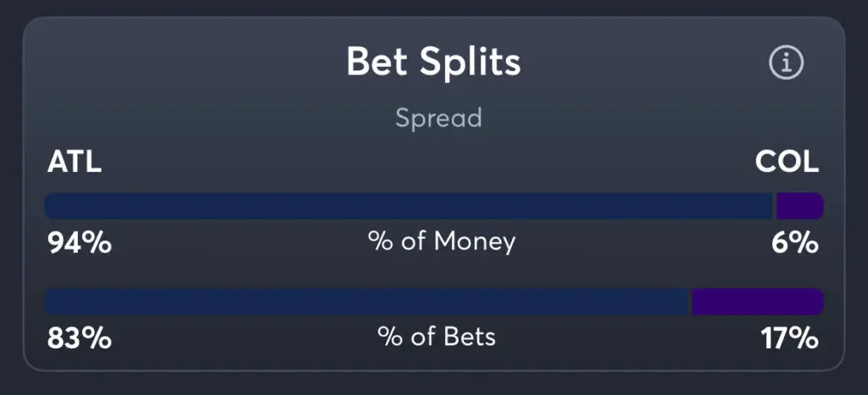Select the 83% bets value
This screenshot has width=868, height=395.
[79, 338]
